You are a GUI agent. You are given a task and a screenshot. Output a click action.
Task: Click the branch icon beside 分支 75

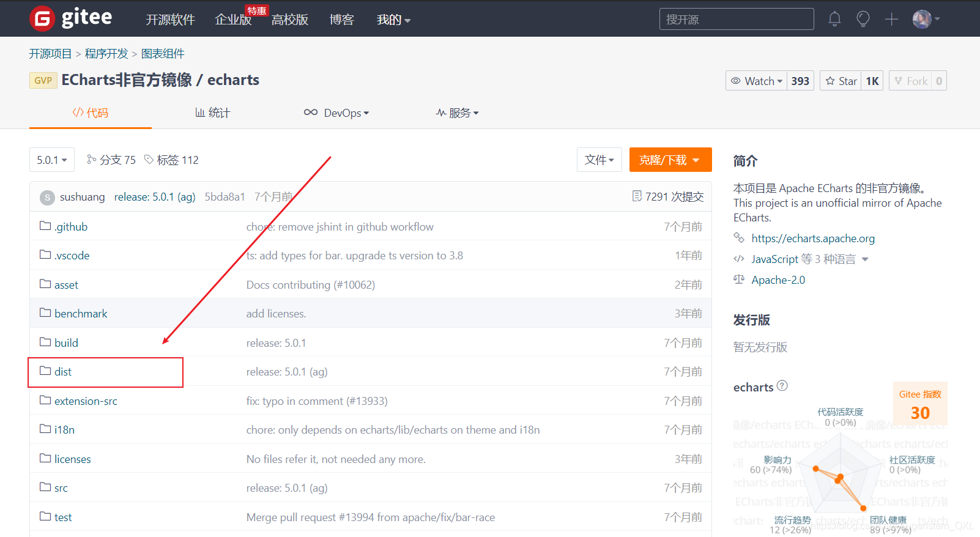(x=92, y=160)
